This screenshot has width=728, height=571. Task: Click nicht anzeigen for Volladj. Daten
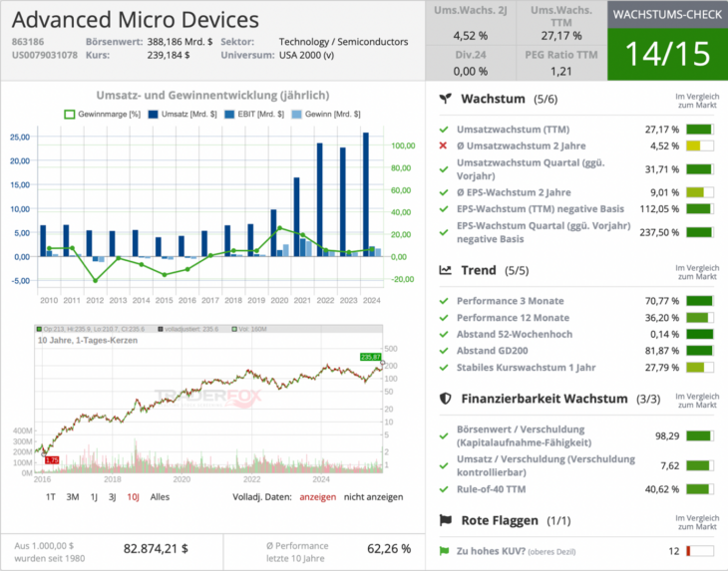tap(373, 496)
